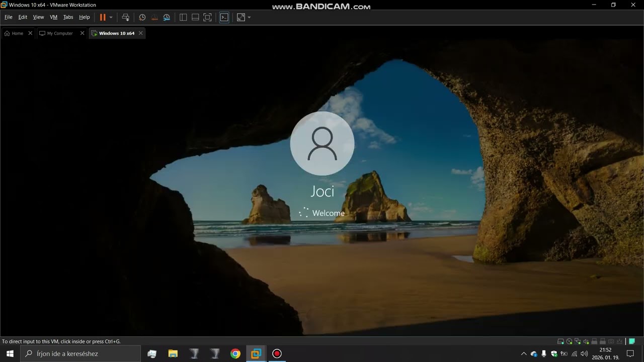Enter full screen mode icon
The width and height of the screenshot is (644, 362).
[207, 17]
